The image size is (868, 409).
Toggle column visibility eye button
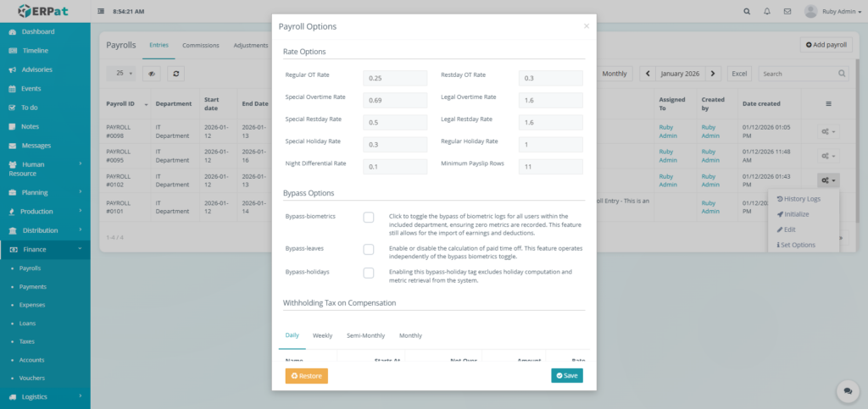pos(151,74)
